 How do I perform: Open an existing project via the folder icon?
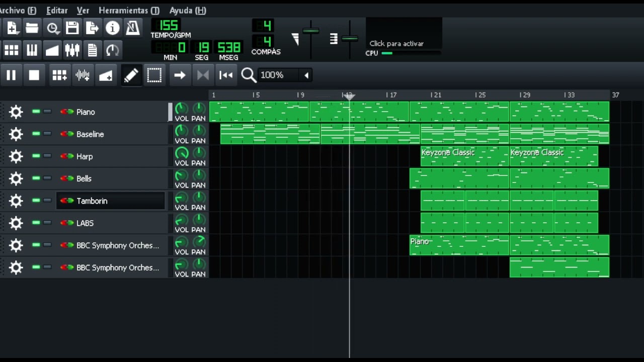point(32,28)
